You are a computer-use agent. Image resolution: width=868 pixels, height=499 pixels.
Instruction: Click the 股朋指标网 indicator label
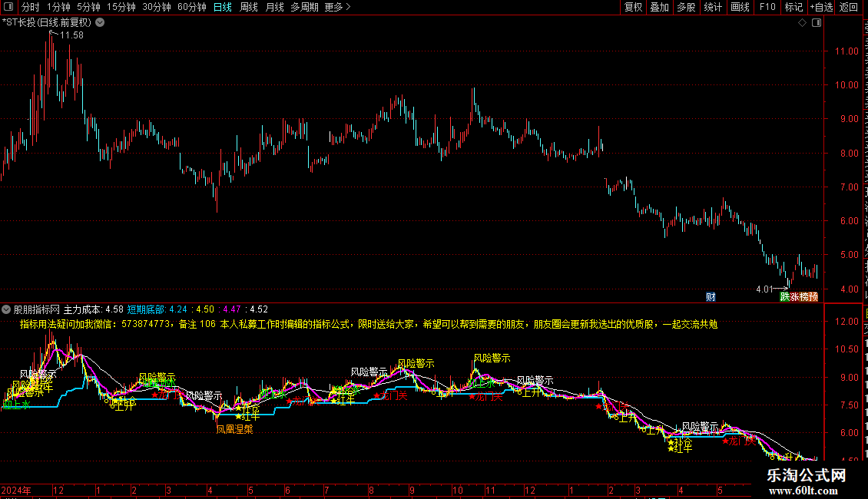coord(37,310)
